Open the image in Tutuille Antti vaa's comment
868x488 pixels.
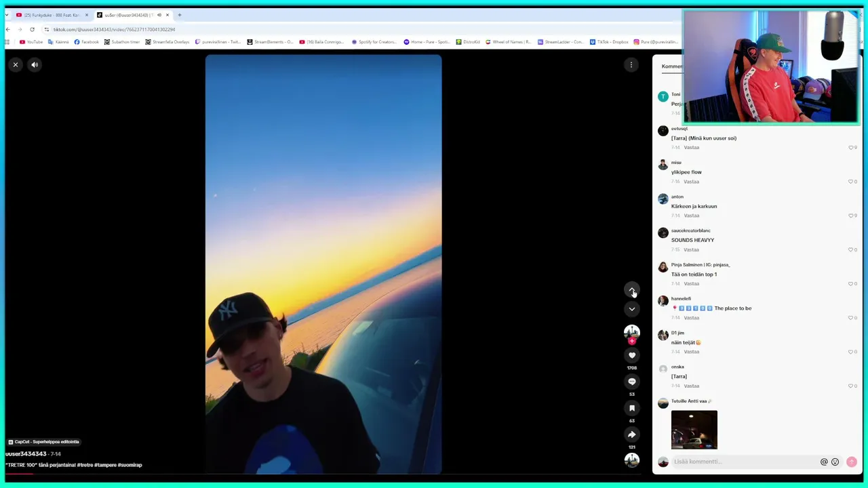pyautogui.click(x=694, y=430)
